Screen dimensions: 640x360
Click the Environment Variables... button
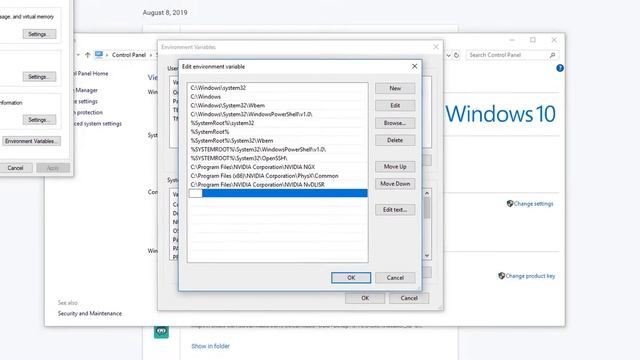pos(31,141)
